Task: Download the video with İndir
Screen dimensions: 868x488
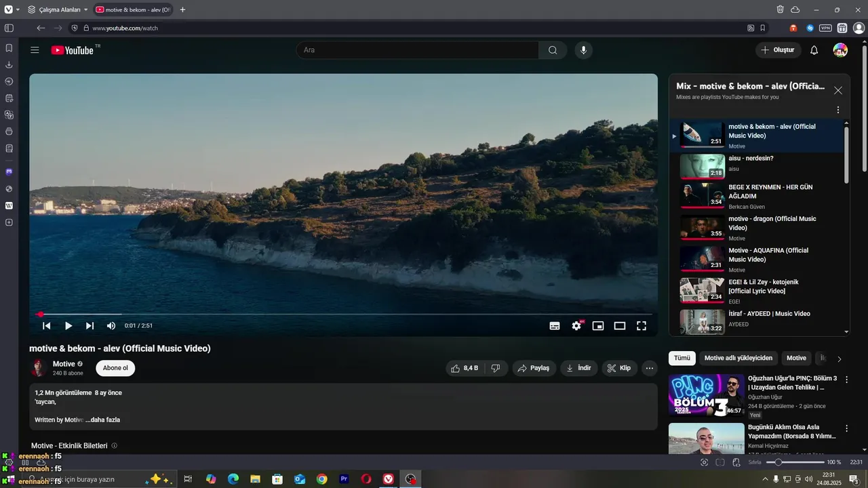Action: point(578,368)
